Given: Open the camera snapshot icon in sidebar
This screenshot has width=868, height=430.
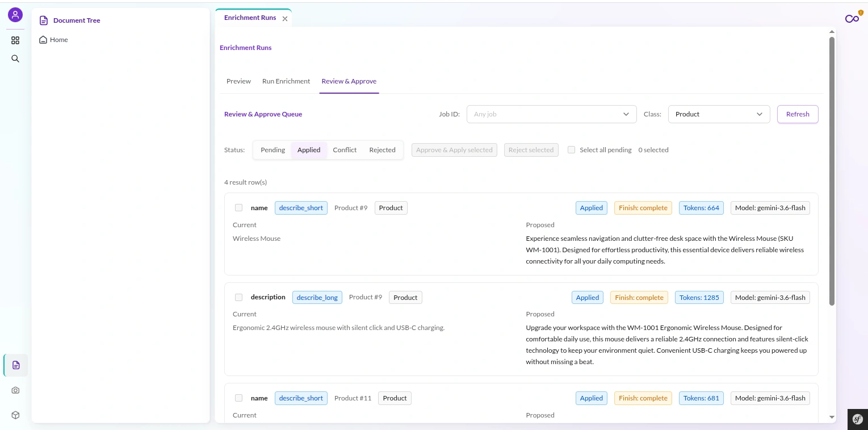Looking at the screenshot, I should click(x=15, y=390).
